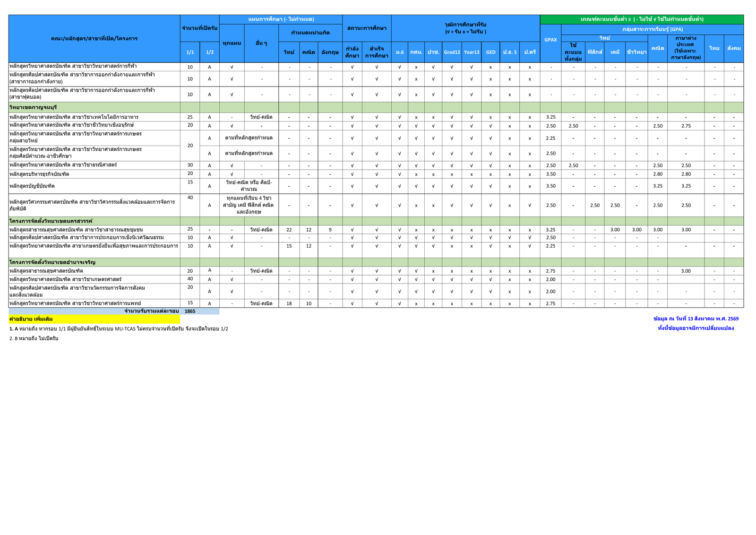The height and width of the screenshot is (535, 756).
Task: Click the 'อื่น ๆ' column header
Action: (261, 43)
